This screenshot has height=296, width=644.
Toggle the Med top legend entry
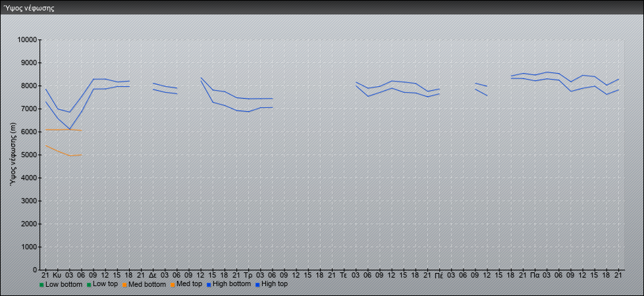tap(186, 284)
